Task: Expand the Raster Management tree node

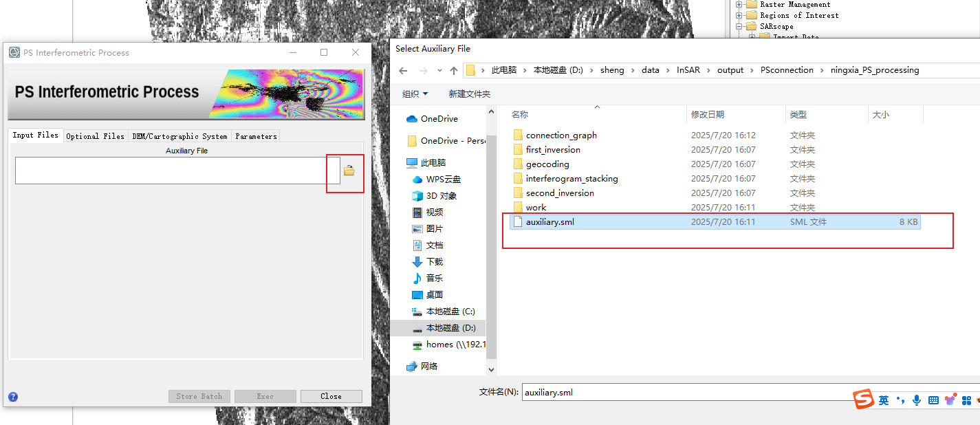Action: pos(741,4)
